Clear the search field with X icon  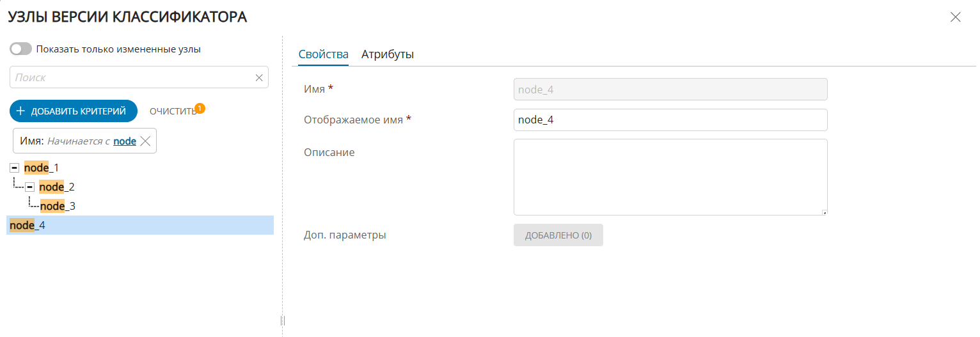tap(259, 77)
